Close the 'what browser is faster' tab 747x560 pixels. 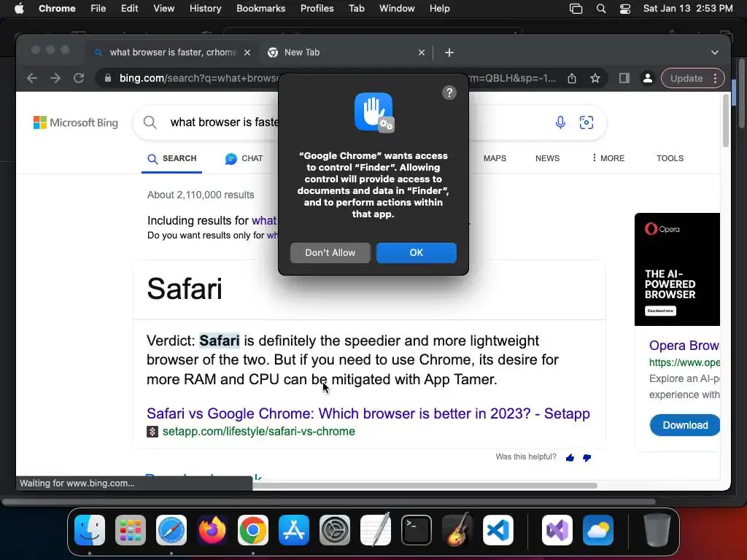point(247,52)
